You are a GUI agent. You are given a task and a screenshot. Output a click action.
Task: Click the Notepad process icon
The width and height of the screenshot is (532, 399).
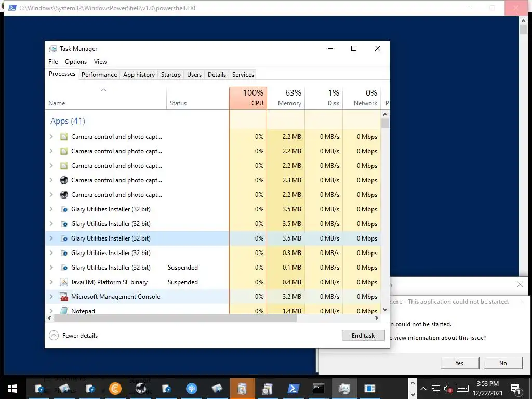pos(64,311)
